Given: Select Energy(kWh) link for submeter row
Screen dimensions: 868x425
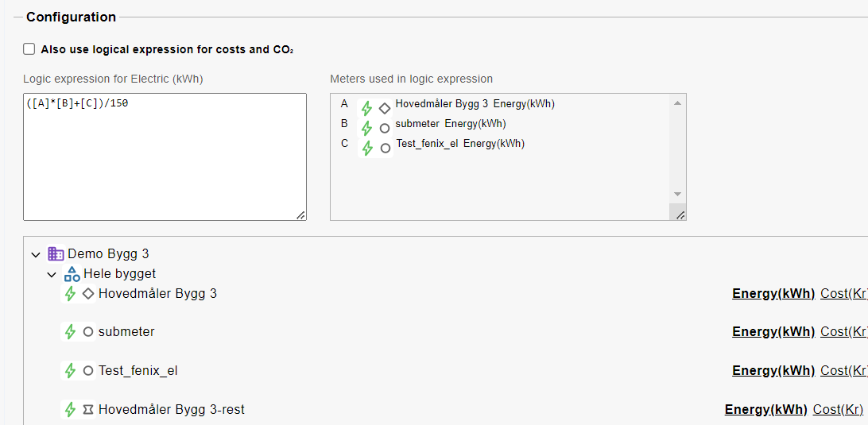Looking at the screenshot, I should [773, 332].
